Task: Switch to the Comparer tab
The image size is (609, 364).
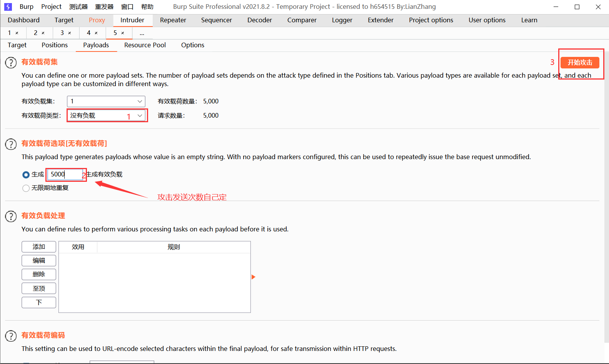Action: pyautogui.click(x=302, y=20)
